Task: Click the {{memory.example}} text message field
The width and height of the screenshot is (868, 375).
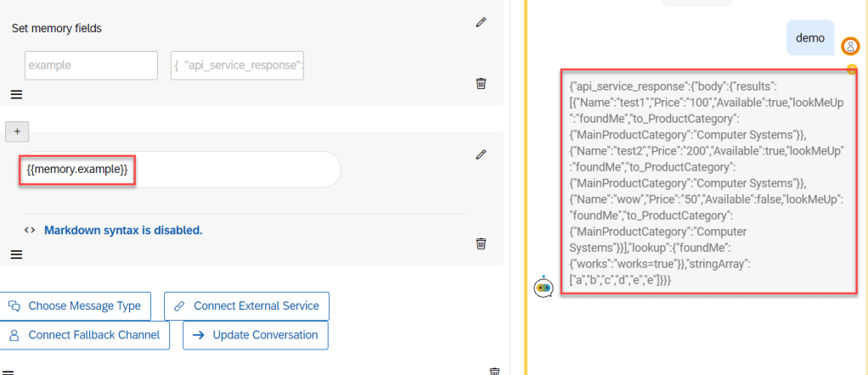Action: tap(178, 170)
